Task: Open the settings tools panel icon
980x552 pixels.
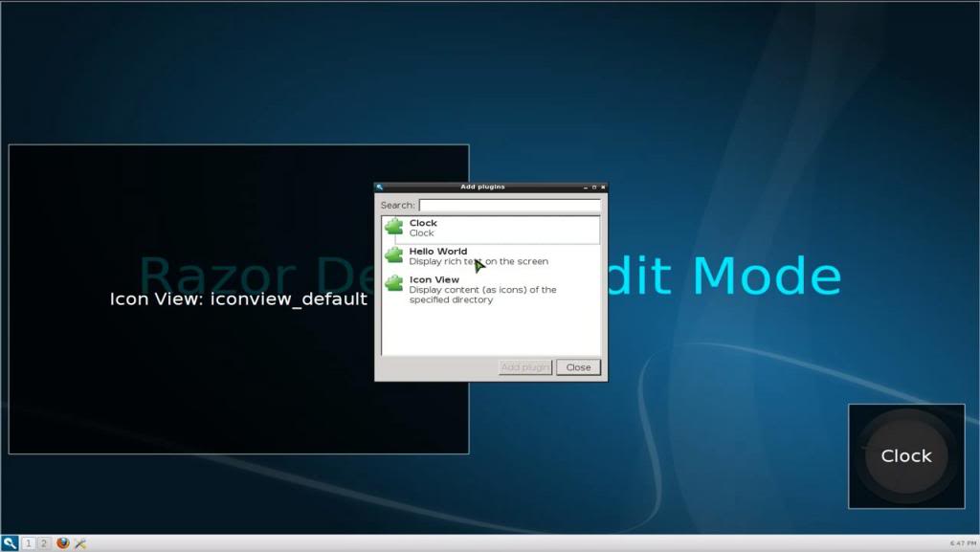Action: pyautogui.click(x=80, y=543)
